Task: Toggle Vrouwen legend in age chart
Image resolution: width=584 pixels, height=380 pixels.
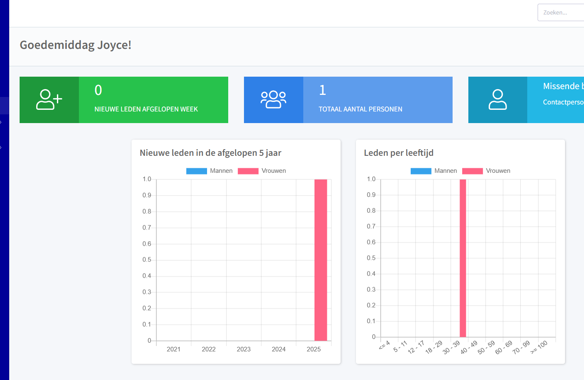Action: coord(486,171)
